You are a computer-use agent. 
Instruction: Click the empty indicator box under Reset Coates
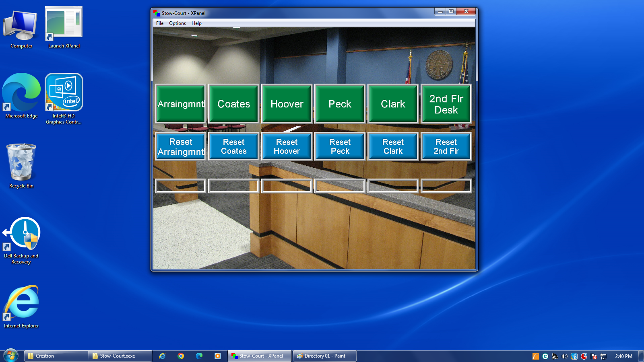click(233, 186)
